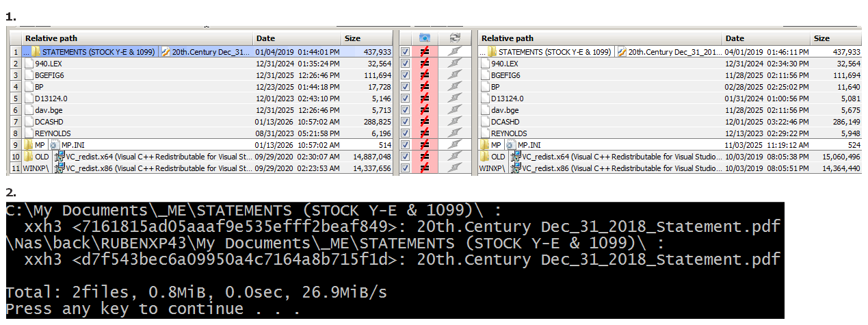Click the right-side 20th.Century PDF file icon
The height and width of the screenshot is (325, 868).
(622, 52)
